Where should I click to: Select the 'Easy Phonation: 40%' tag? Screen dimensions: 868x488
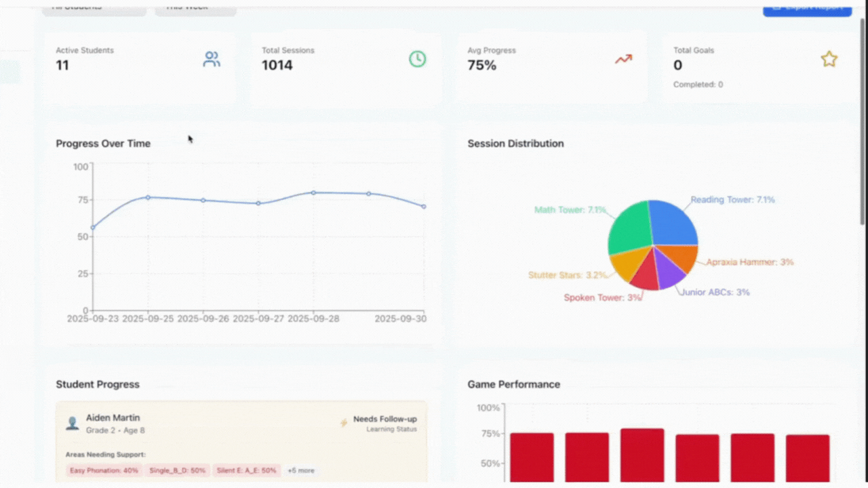[x=104, y=470]
